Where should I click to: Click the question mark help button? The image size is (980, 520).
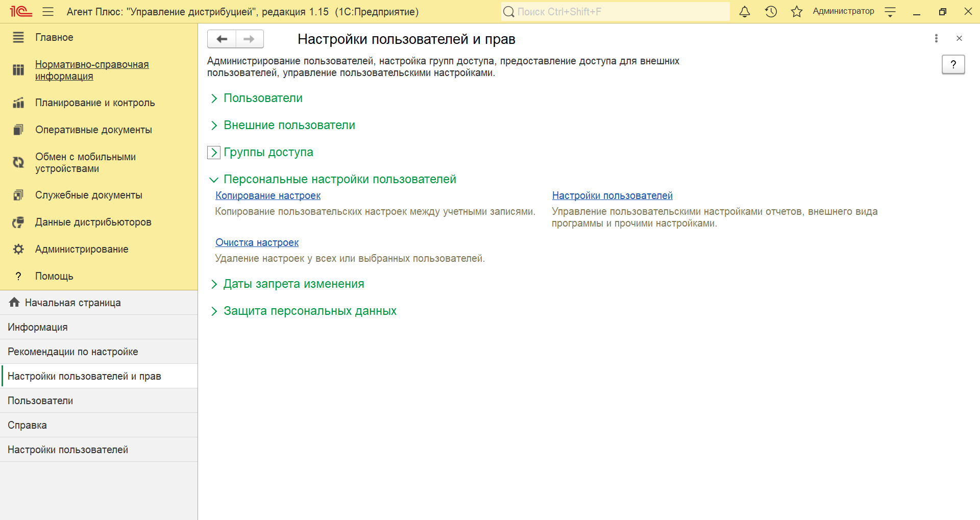pyautogui.click(x=952, y=64)
